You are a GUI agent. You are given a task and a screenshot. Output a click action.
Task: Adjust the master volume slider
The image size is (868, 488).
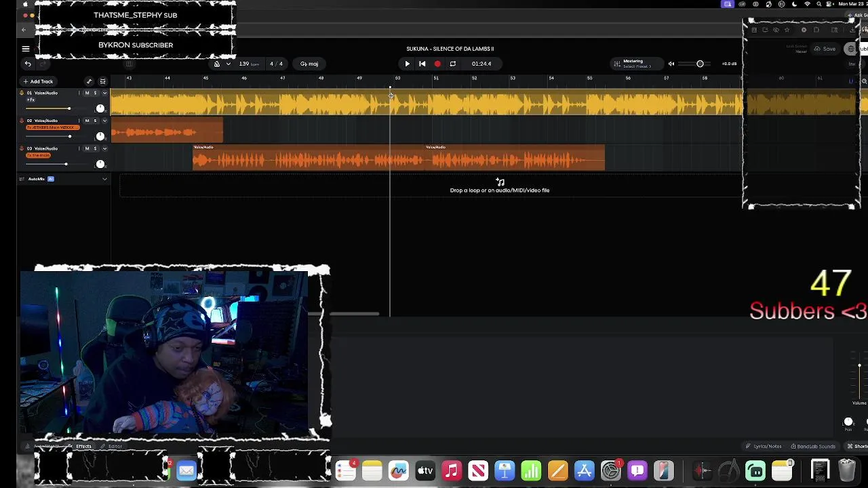click(x=700, y=64)
